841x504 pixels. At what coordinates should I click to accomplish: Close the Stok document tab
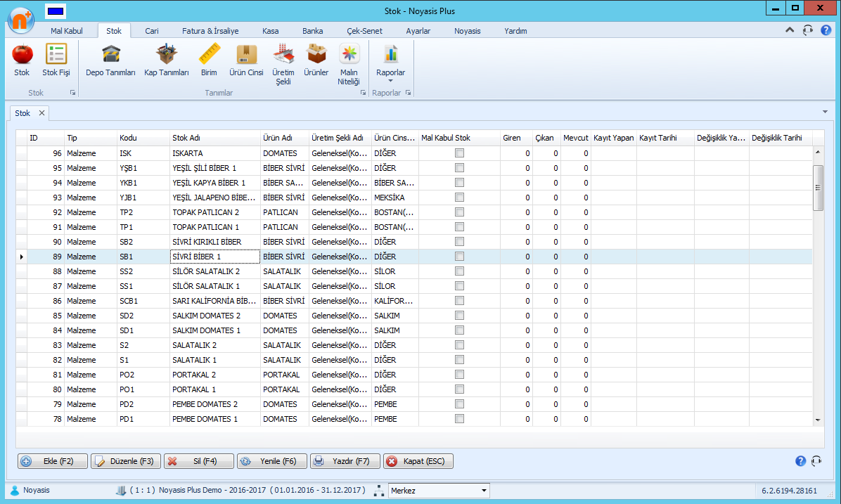(41, 113)
